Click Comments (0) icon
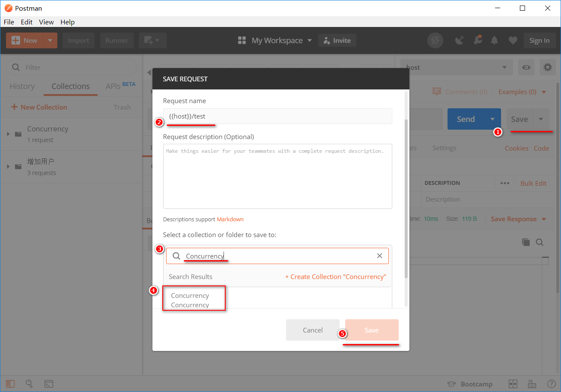The height and width of the screenshot is (392, 561). coord(437,92)
